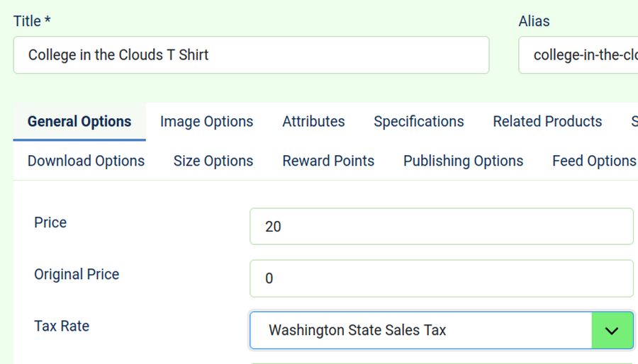Go to the Publishing Options tab

[x=463, y=161]
